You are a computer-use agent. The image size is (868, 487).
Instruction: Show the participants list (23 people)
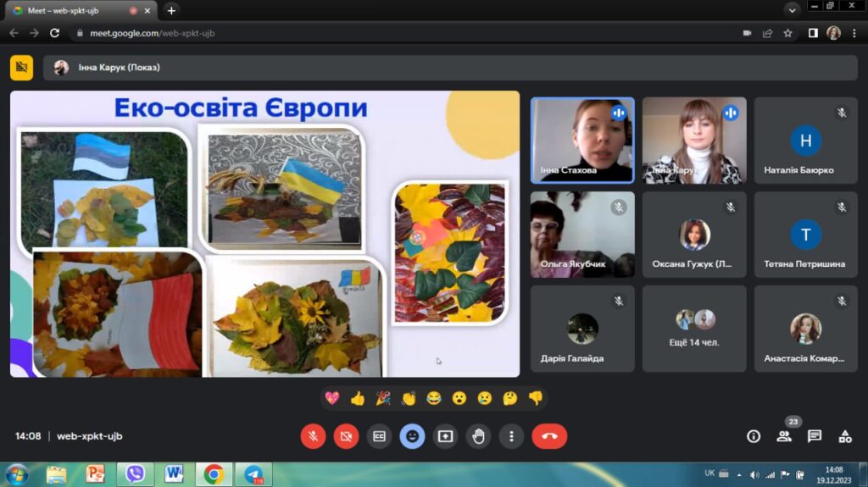(x=784, y=436)
